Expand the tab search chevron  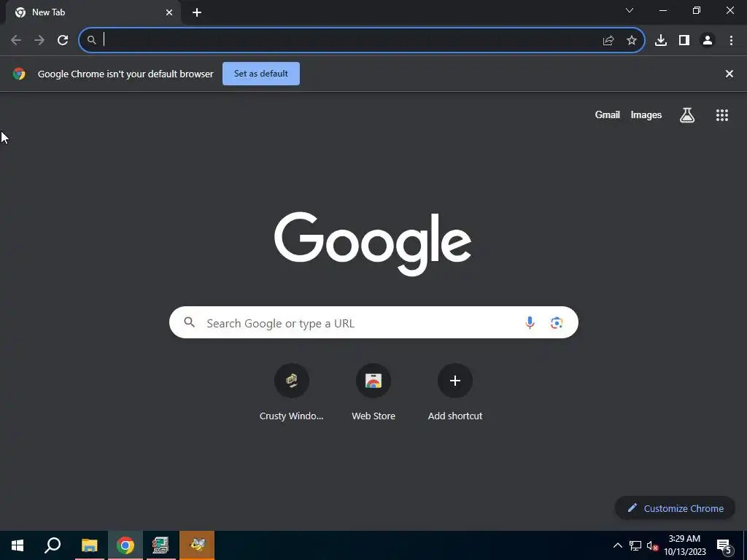[x=630, y=10]
